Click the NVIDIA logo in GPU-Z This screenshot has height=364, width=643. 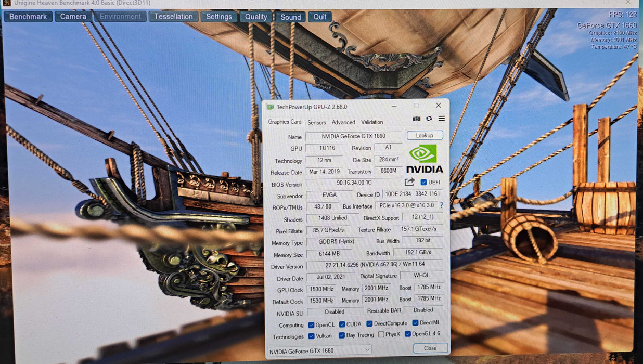coord(425,159)
